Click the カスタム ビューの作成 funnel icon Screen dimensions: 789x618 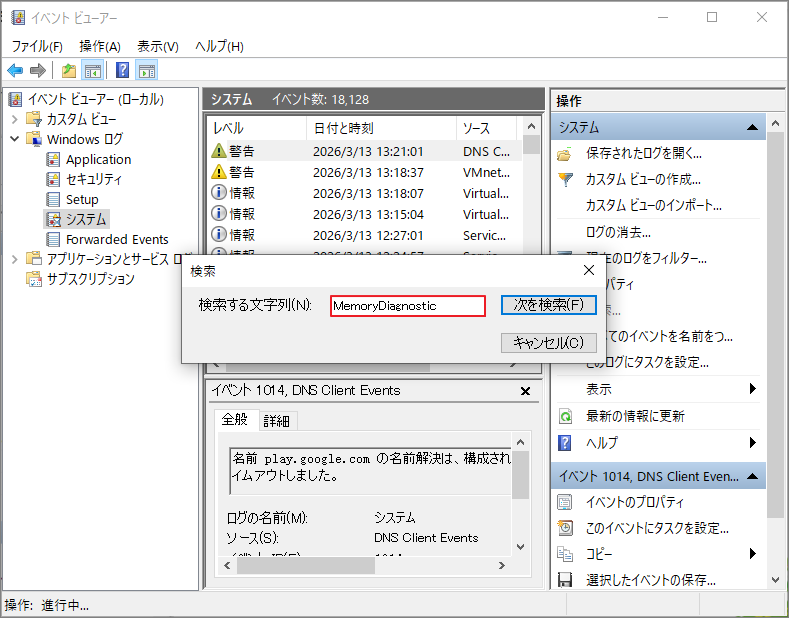(566, 180)
